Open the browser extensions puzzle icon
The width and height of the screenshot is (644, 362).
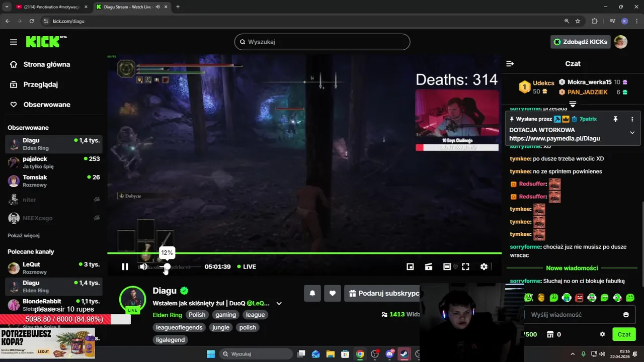[595, 21]
